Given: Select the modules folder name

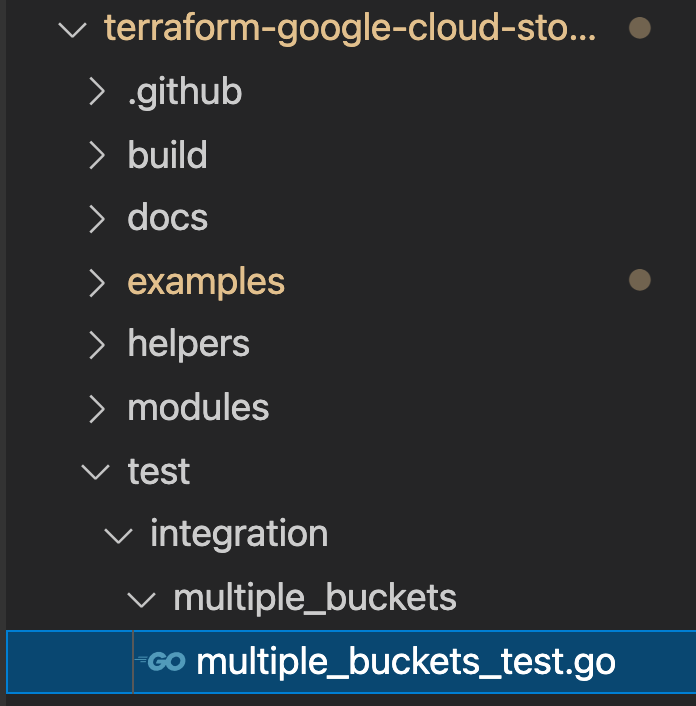Looking at the screenshot, I should click(198, 408).
